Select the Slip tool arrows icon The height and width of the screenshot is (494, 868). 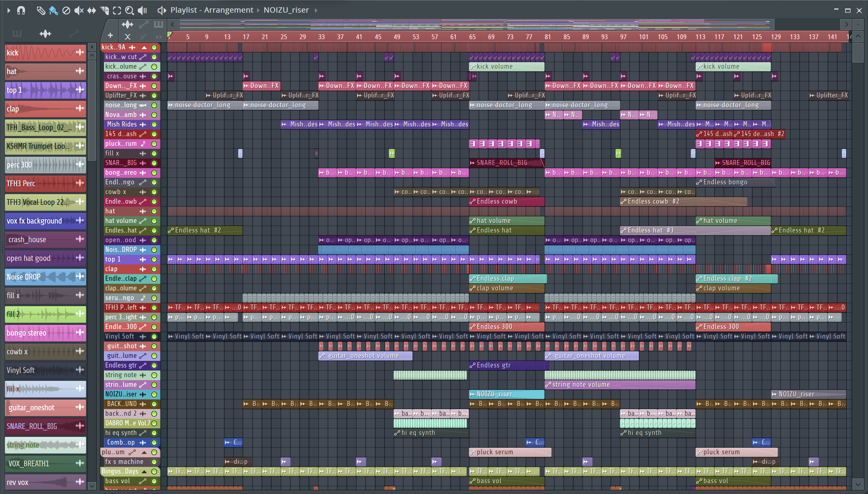(92, 10)
